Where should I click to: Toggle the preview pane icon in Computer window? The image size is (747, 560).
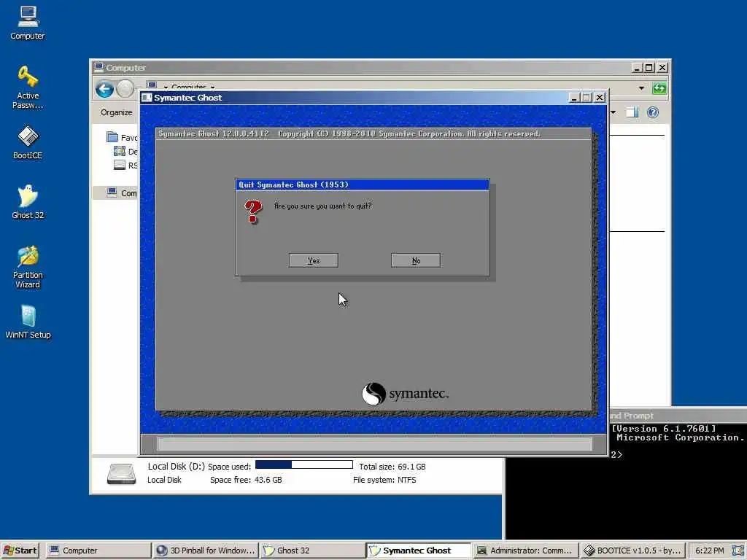(632, 112)
